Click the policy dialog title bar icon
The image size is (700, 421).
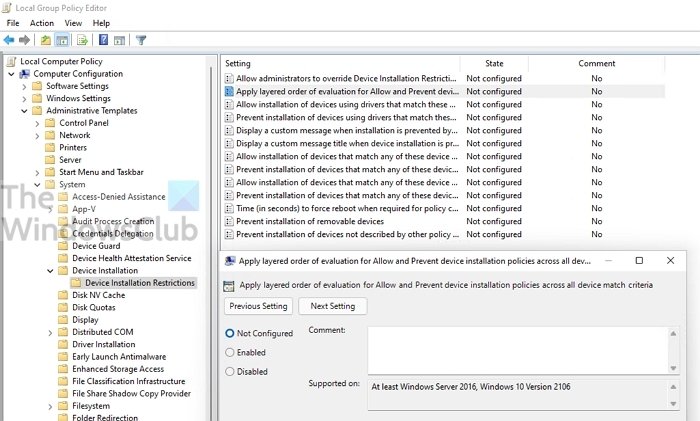coord(230,261)
